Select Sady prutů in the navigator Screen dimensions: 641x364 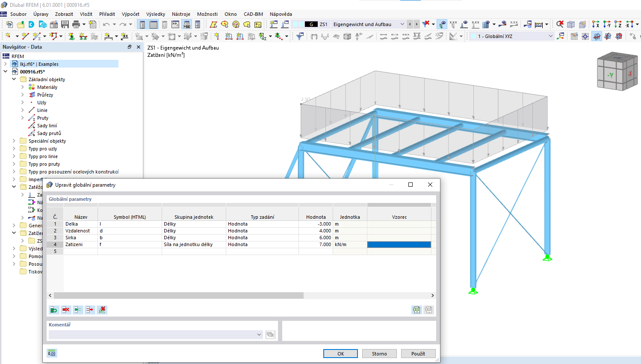(x=49, y=133)
